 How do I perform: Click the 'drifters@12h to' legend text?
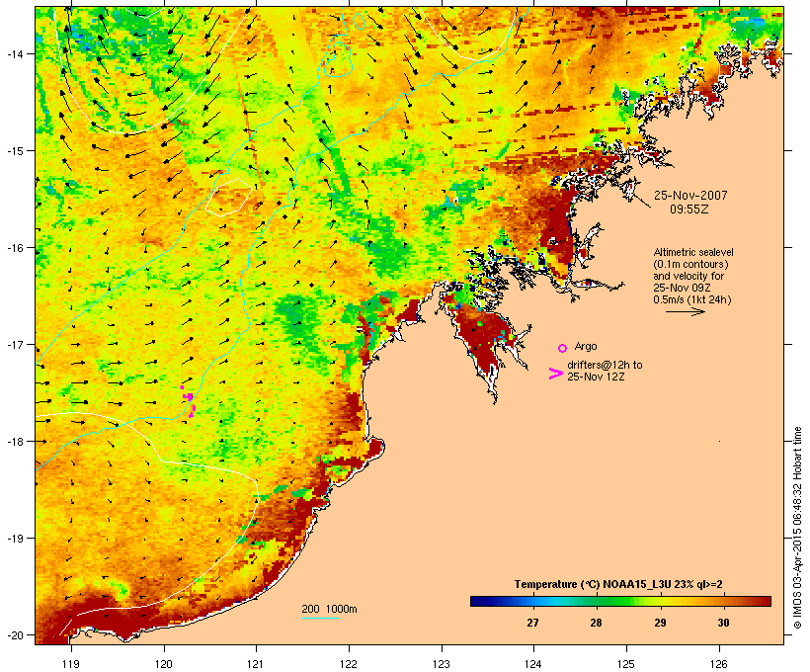coord(605,365)
